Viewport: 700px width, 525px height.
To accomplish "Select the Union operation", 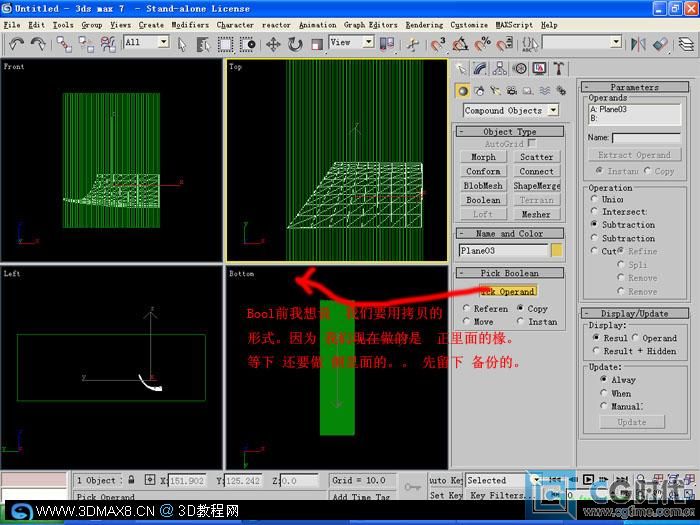I will point(594,199).
